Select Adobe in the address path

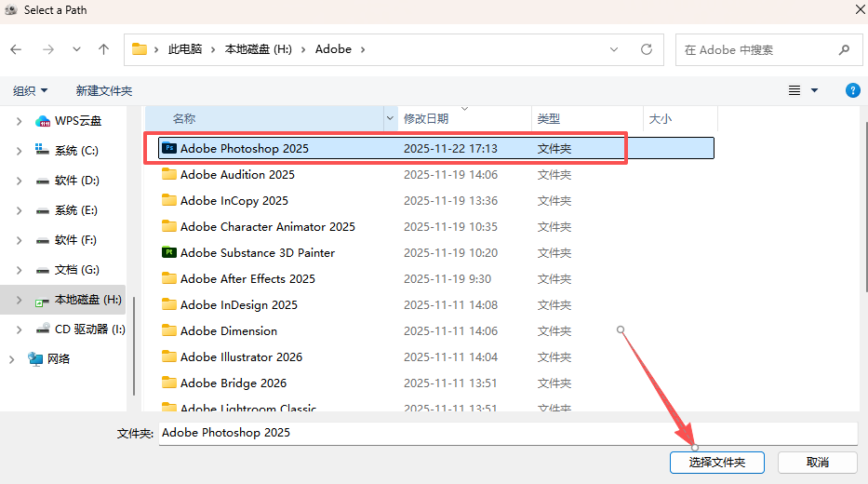click(333, 49)
